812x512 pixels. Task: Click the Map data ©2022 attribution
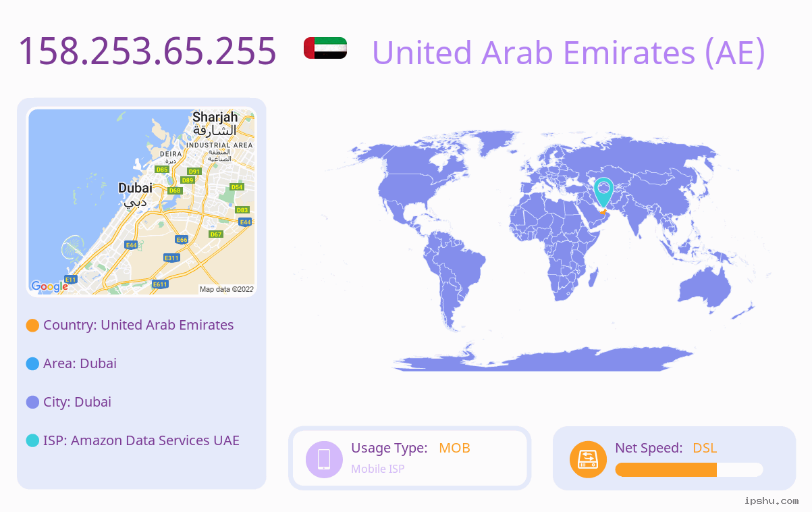(227, 289)
